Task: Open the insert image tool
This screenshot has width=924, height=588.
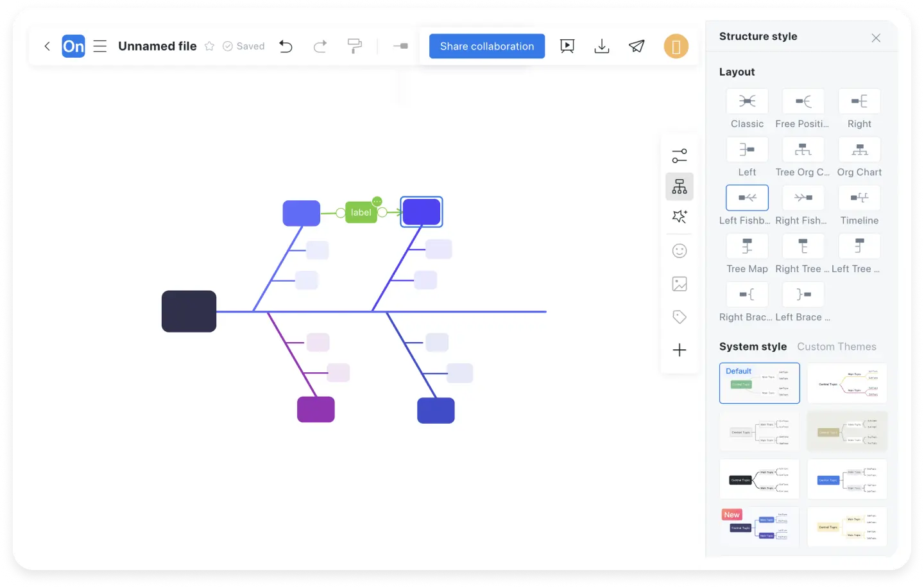Action: [x=679, y=284]
